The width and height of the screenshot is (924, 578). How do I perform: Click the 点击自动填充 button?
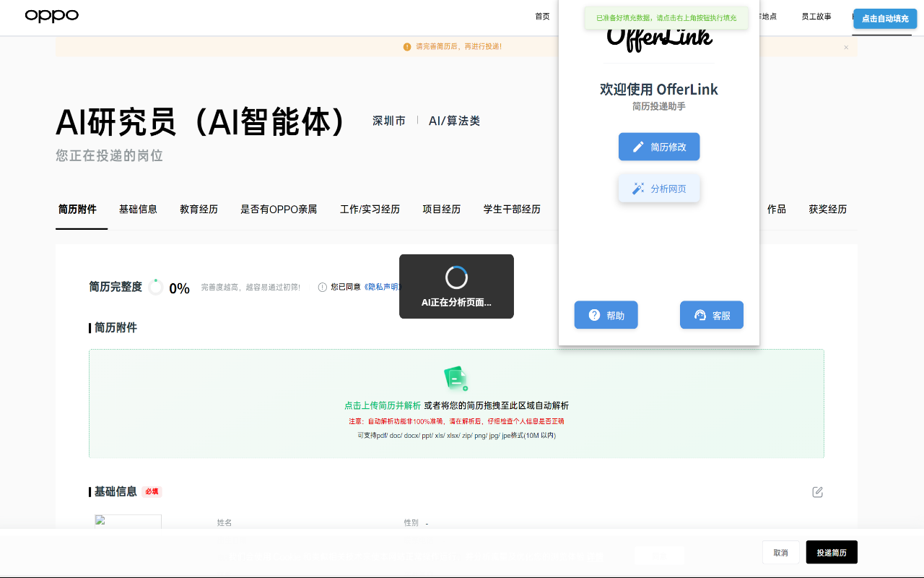click(x=885, y=19)
